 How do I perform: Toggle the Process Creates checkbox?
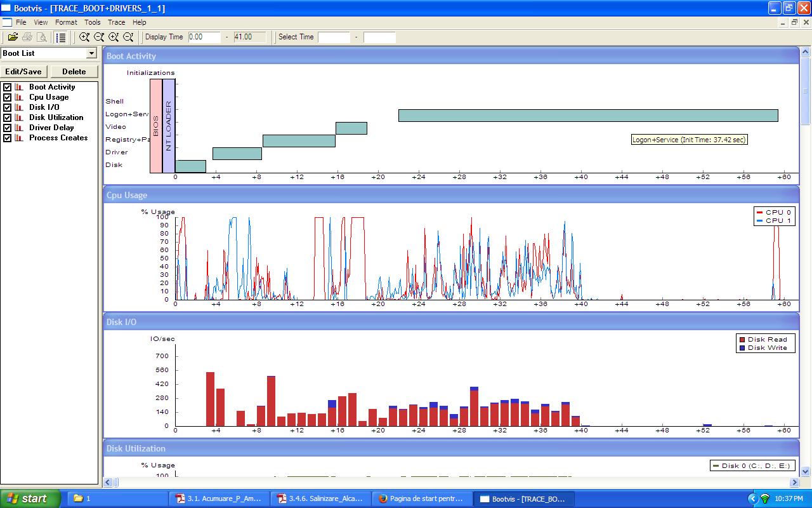click(x=8, y=138)
